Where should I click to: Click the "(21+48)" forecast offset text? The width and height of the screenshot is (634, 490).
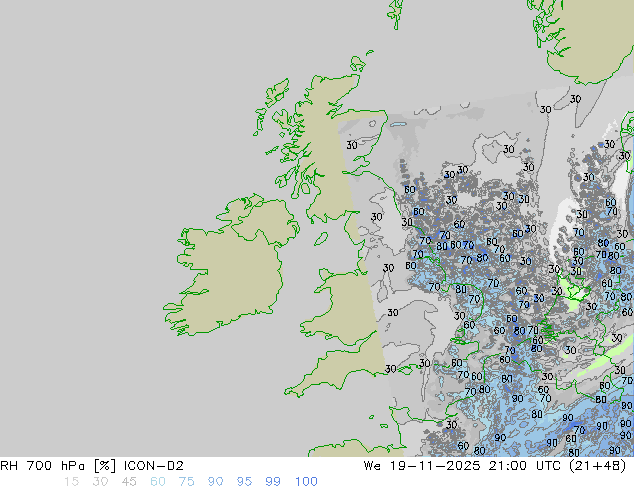597,466
